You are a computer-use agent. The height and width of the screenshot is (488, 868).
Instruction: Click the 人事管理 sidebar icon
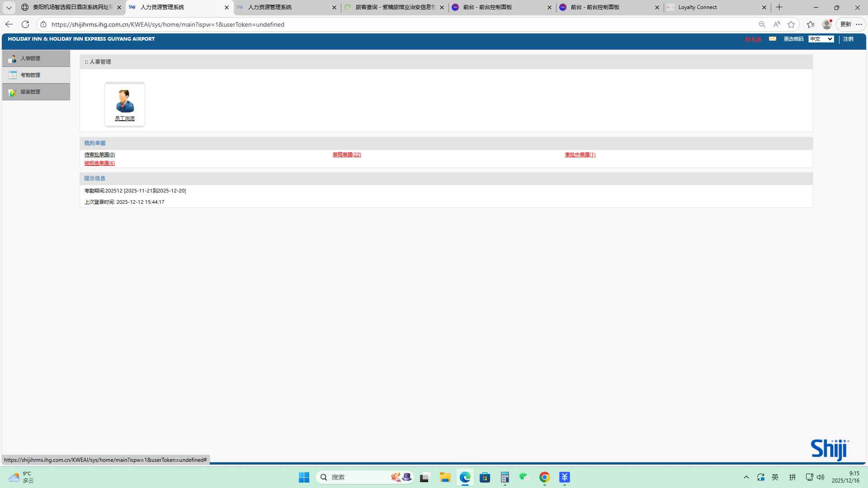pyautogui.click(x=12, y=59)
